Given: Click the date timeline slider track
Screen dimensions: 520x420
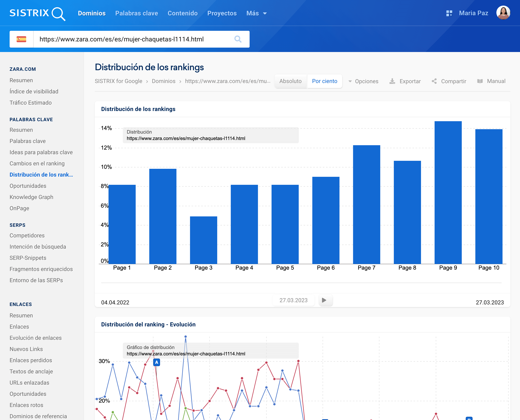Looking at the screenshot, I should pyautogui.click(x=301, y=283).
